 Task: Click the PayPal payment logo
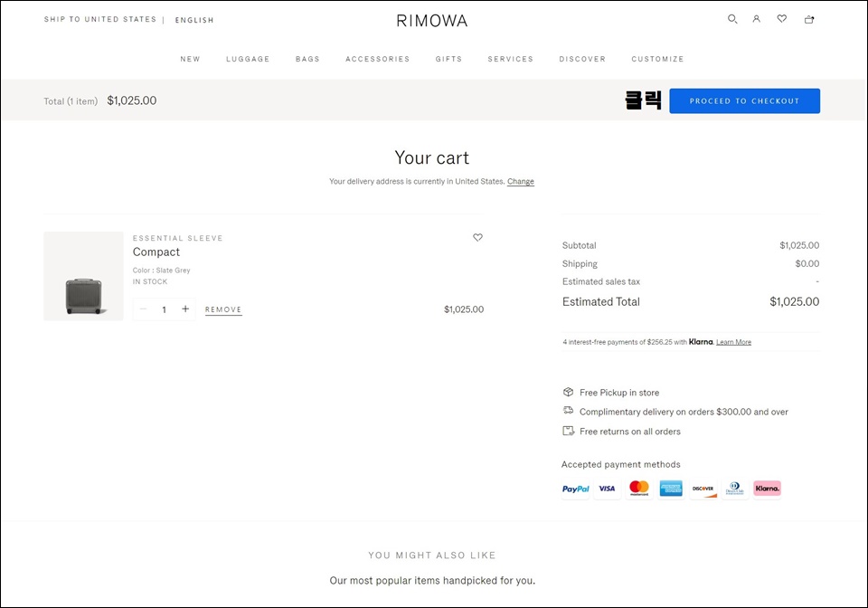click(575, 489)
